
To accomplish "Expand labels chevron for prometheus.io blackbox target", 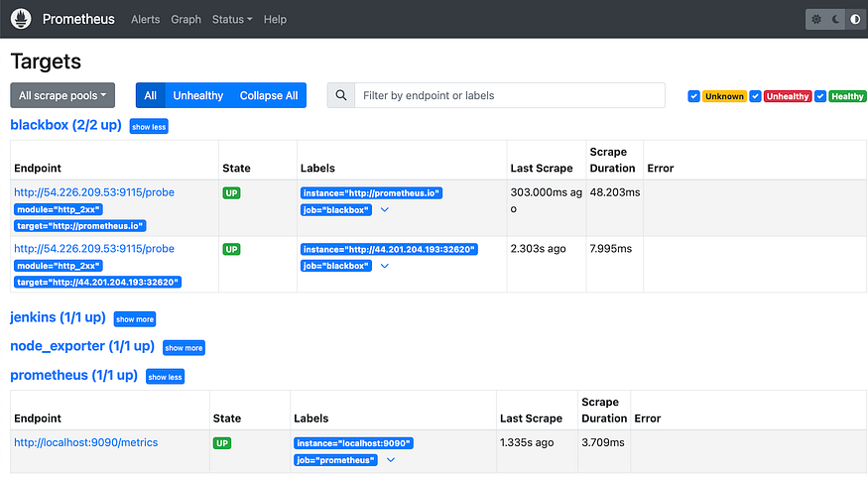I will pos(385,209).
